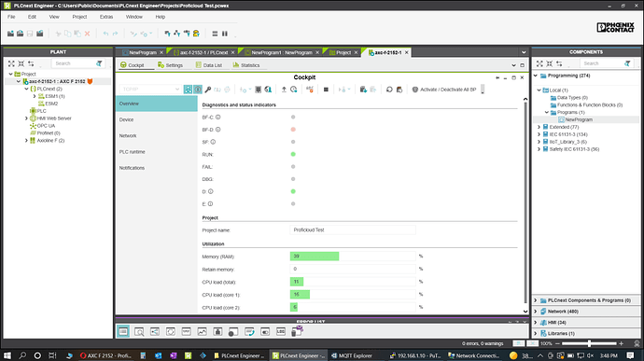
Task: Collapse the Project tree node
Action: coord(10,74)
